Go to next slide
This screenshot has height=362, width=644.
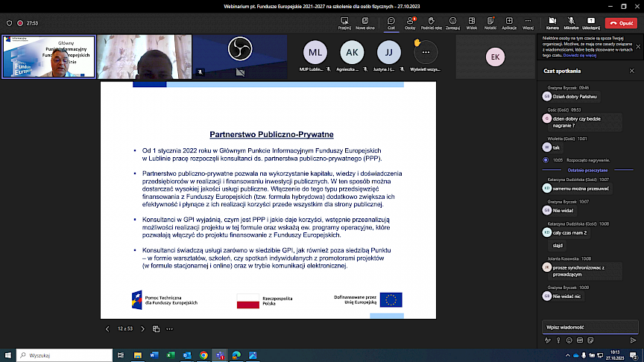tap(143, 328)
